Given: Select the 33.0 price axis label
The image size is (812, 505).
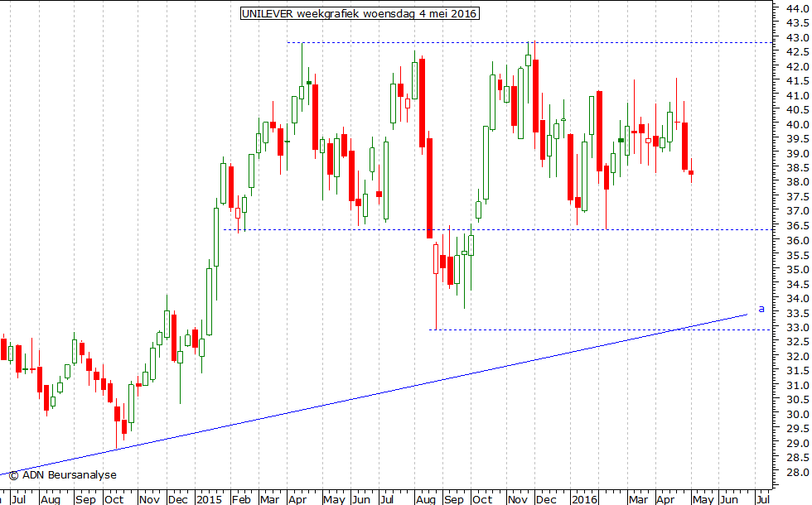Looking at the screenshot, I should coord(797,328).
